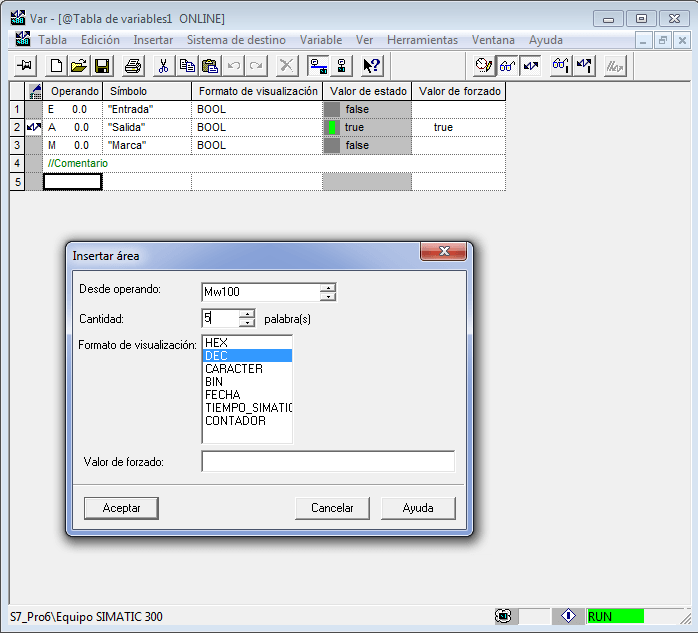Click the Operando column header
The image size is (698, 635).
coord(73,91)
